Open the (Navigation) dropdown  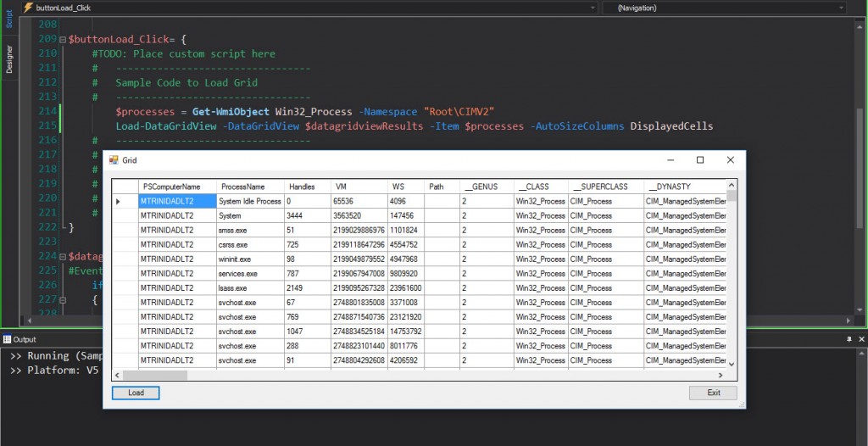tap(842, 8)
